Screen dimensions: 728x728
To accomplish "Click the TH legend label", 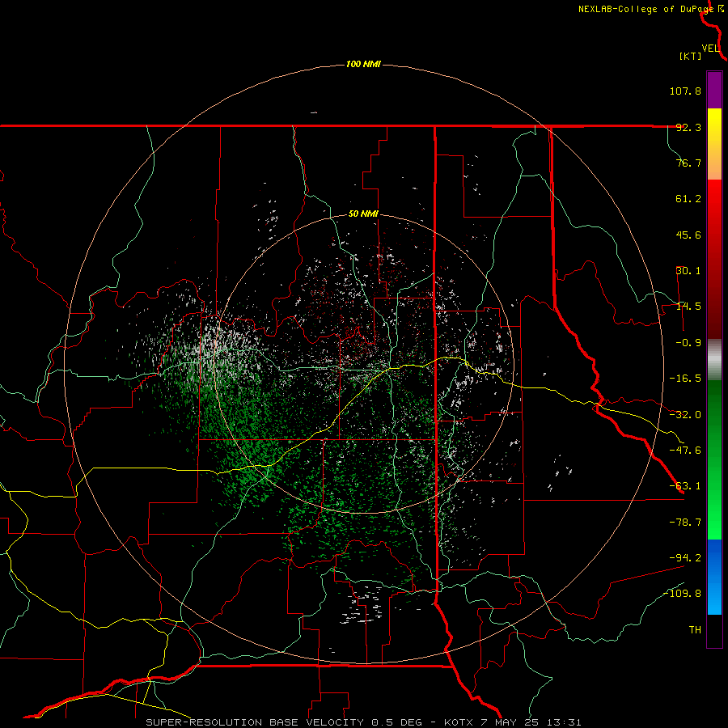I will point(695,630).
